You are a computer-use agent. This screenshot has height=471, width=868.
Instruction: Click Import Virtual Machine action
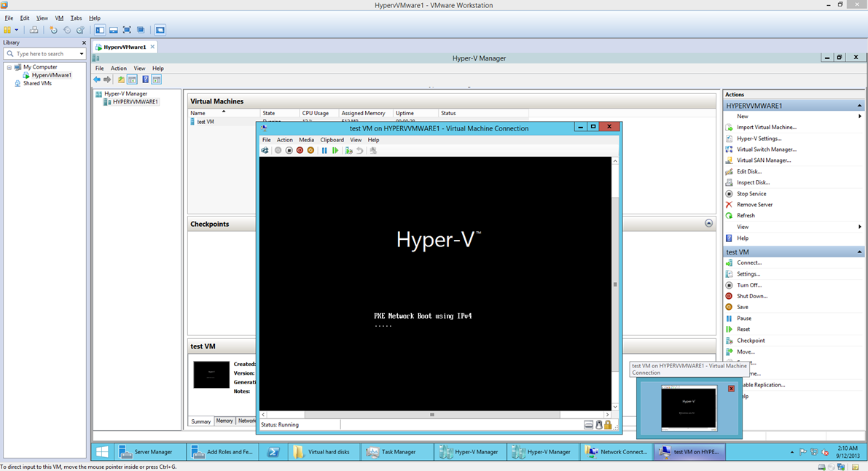(767, 128)
